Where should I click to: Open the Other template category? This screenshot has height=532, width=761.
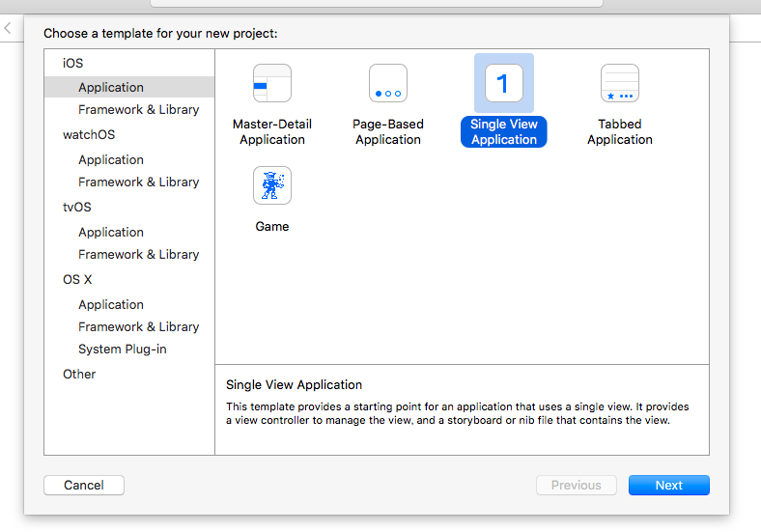(79, 375)
